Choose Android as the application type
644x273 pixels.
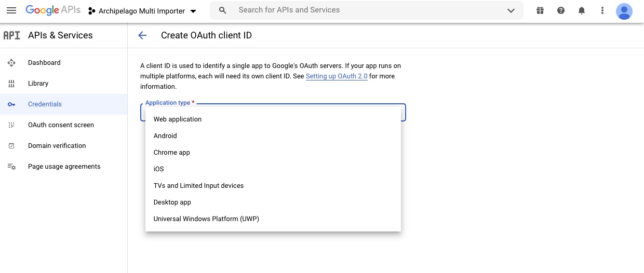pyautogui.click(x=165, y=136)
